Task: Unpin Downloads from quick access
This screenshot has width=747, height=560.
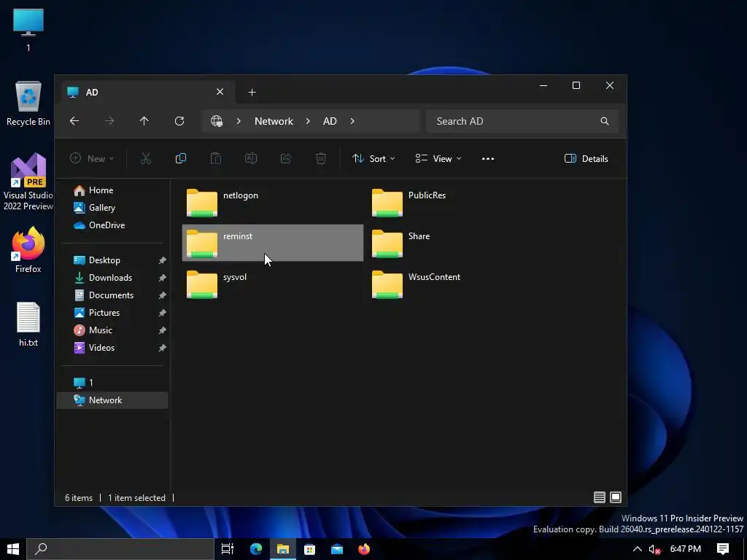Action: point(163,278)
